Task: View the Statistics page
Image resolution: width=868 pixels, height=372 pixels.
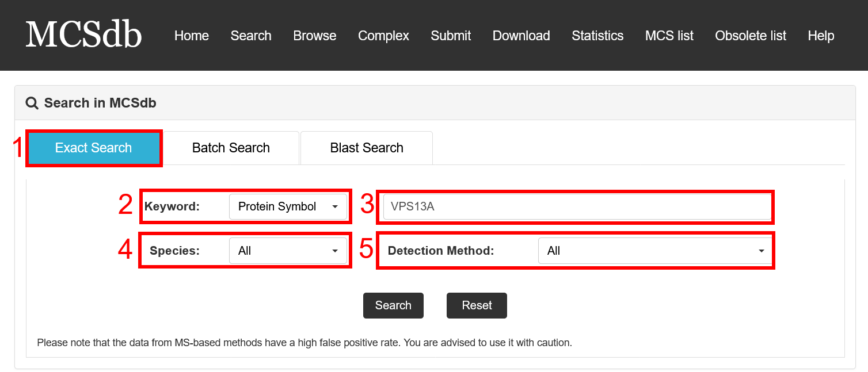Action: pos(597,36)
